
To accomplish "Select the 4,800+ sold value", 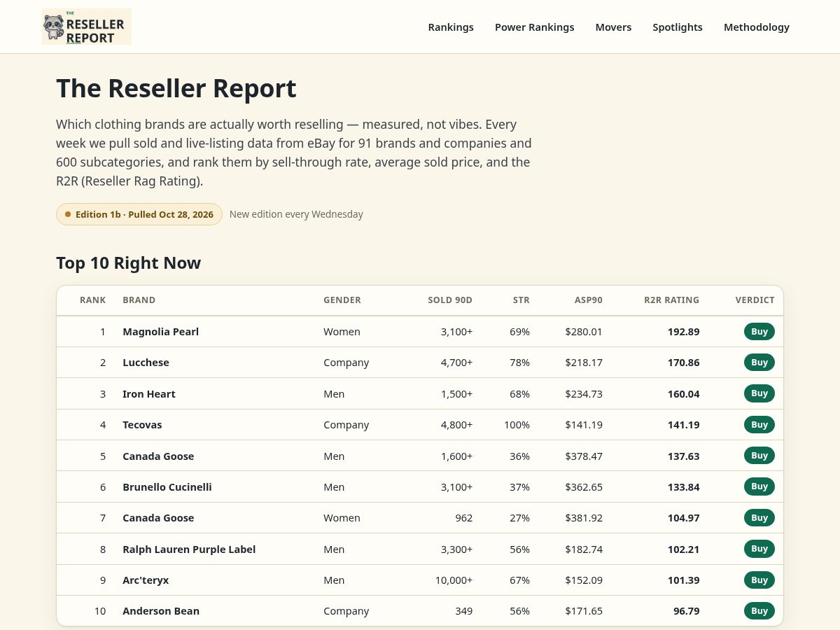I will [x=456, y=425].
